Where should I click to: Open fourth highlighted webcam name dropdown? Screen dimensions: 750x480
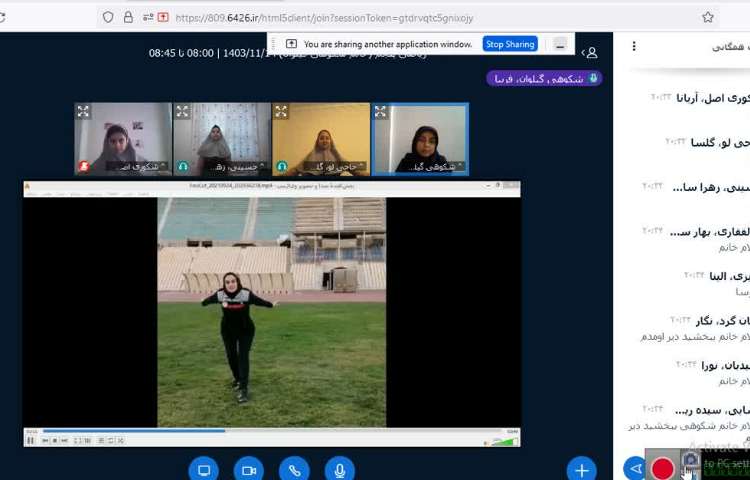[434, 167]
